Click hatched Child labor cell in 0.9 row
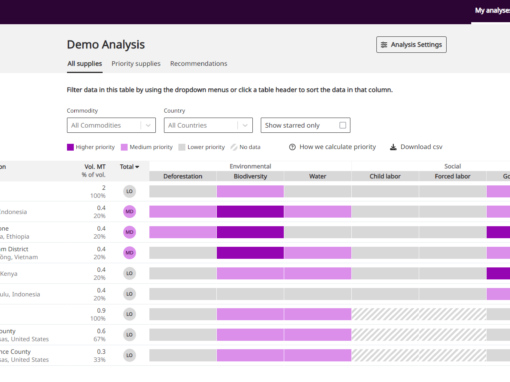Image resolution: width=510 pixels, height=382 pixels. tap(385, 314)
